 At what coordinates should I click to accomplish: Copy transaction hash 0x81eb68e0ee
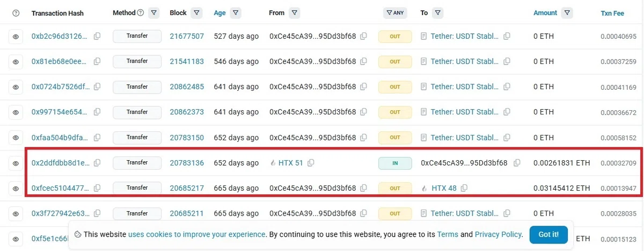click(x=97, y=61)
